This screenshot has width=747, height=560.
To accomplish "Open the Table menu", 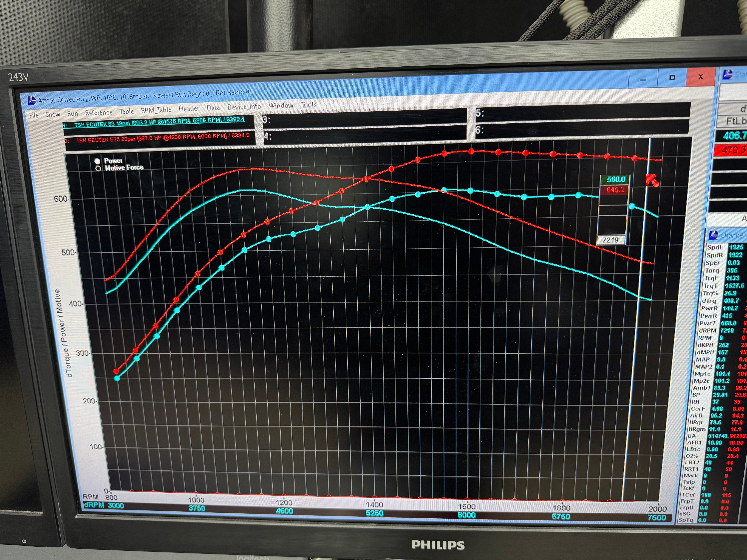I will (x=127, y=111).
